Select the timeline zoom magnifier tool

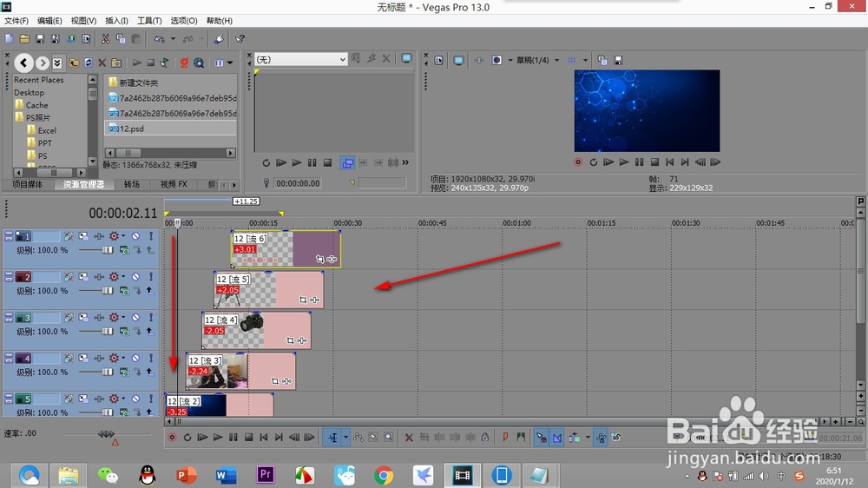tap(389, 438)
